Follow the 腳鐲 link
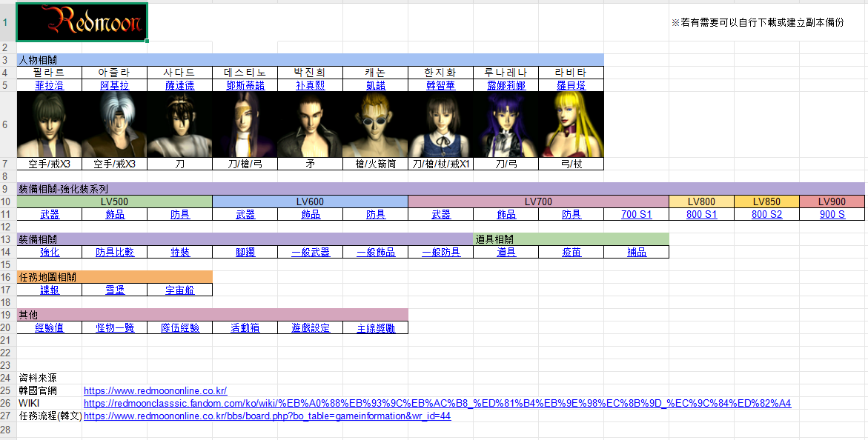 coord(245,253)
